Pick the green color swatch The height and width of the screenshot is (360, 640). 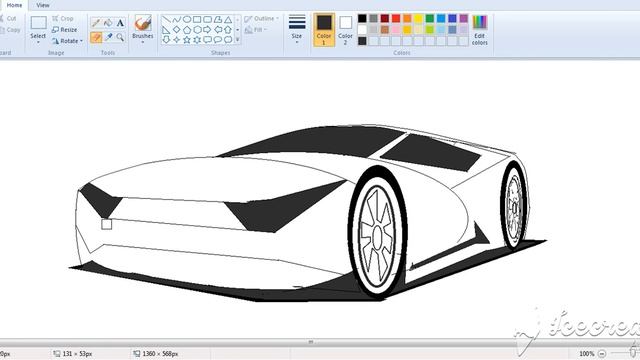pyautogui.click(x=430, y=18)
